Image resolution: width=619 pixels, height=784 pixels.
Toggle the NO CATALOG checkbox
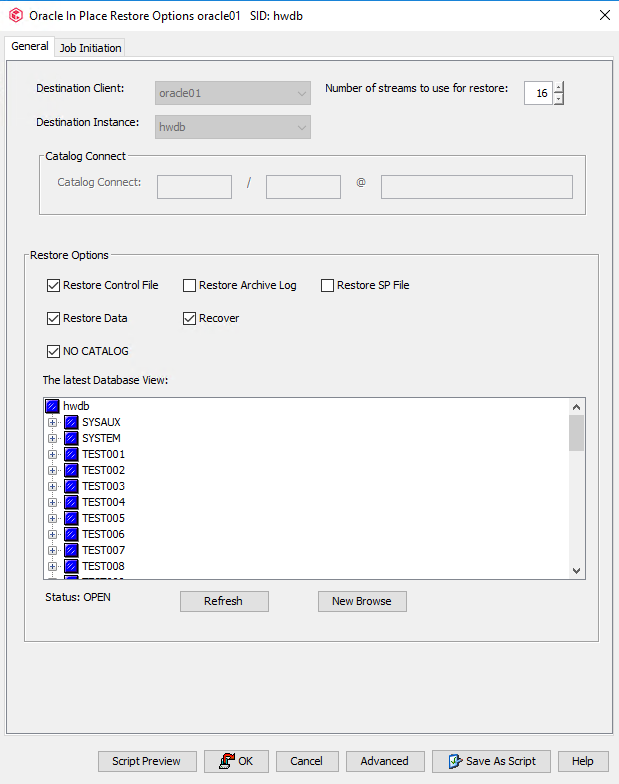click(54, 351)
